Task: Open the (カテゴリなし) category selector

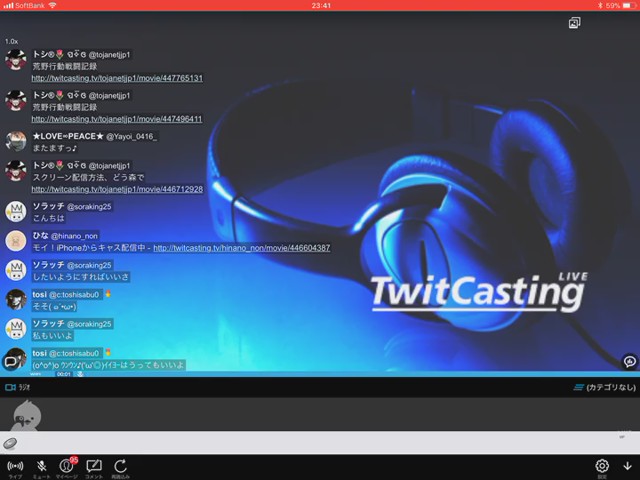Action: pos(605,387)
